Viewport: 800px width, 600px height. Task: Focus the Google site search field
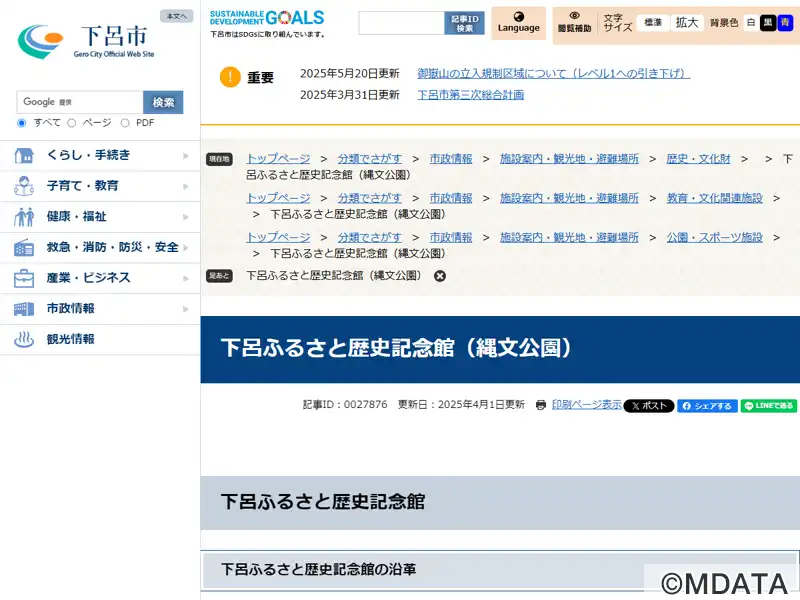pyautogui.click(x=80, y=102)
